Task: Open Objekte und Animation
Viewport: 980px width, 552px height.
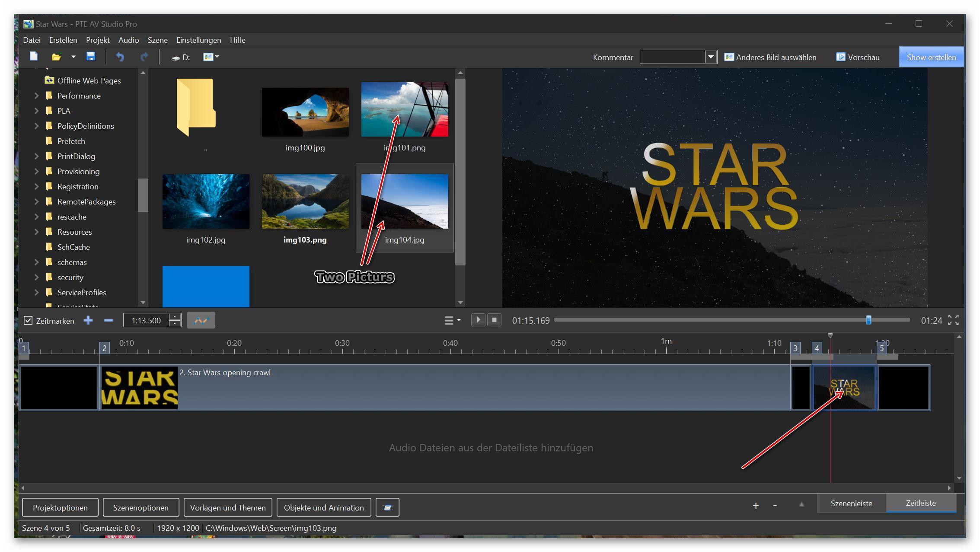Action: 323,507
